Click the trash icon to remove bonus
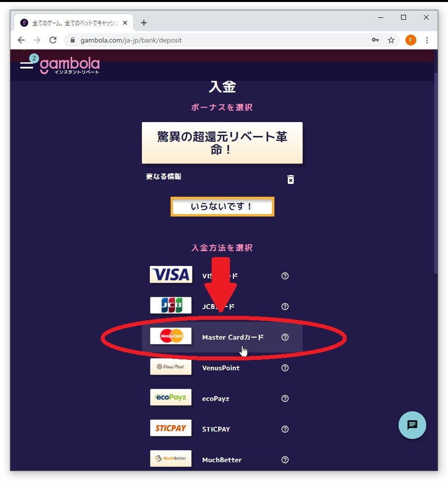 coord(291,179)
